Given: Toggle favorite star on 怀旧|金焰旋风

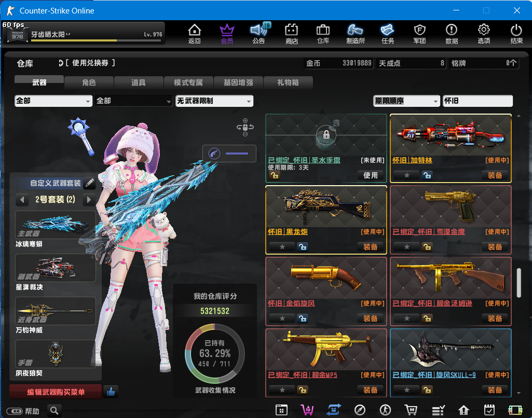Looking at the screenshot, I should click(x=282, y=318).
